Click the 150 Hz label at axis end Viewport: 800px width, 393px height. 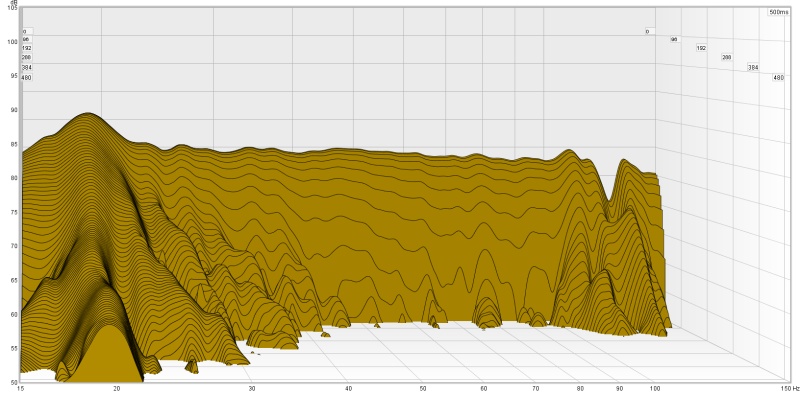pyautogui.click(x=791, y=388)
